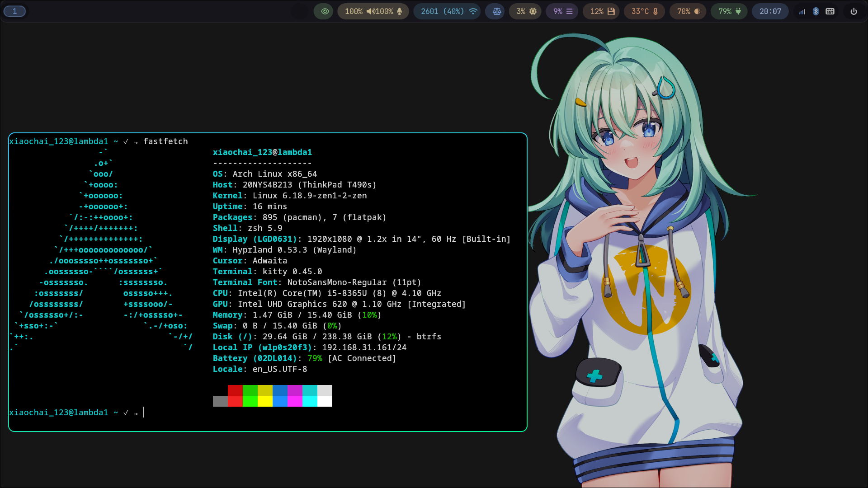
Task: Click the CPU chip usage icon
Action: click(x=533, y=11)
